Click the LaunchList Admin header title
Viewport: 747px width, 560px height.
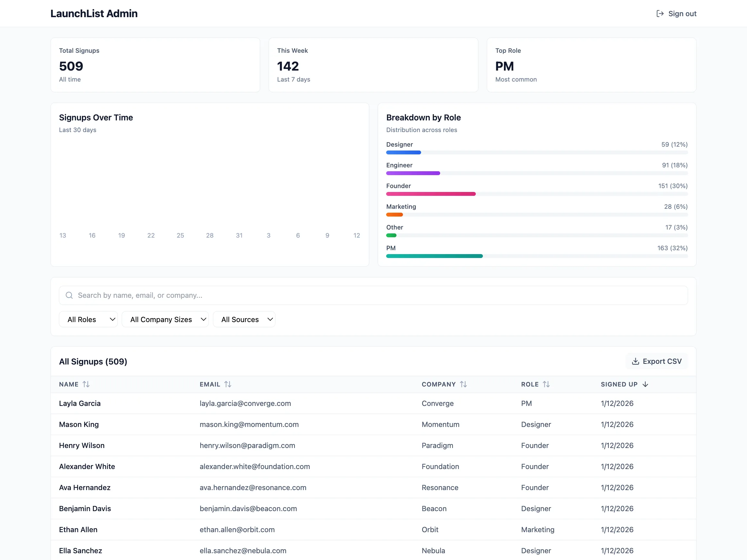point(94,14)
